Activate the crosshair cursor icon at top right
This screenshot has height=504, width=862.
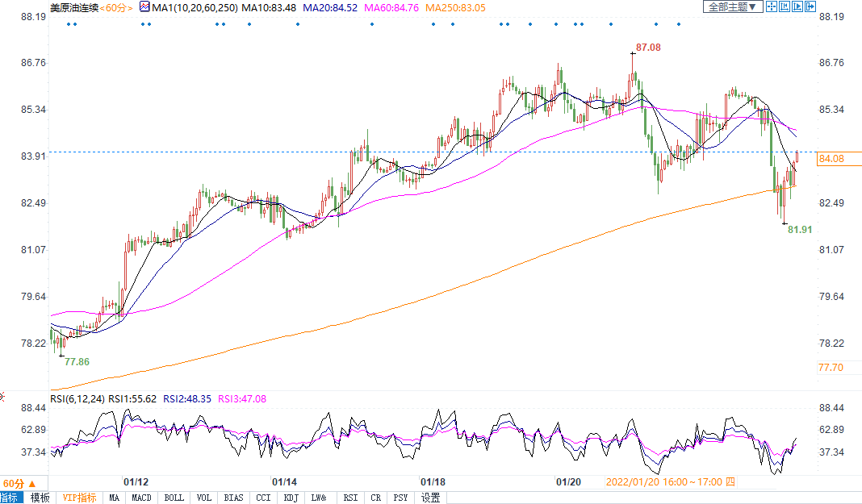[771, 7]
